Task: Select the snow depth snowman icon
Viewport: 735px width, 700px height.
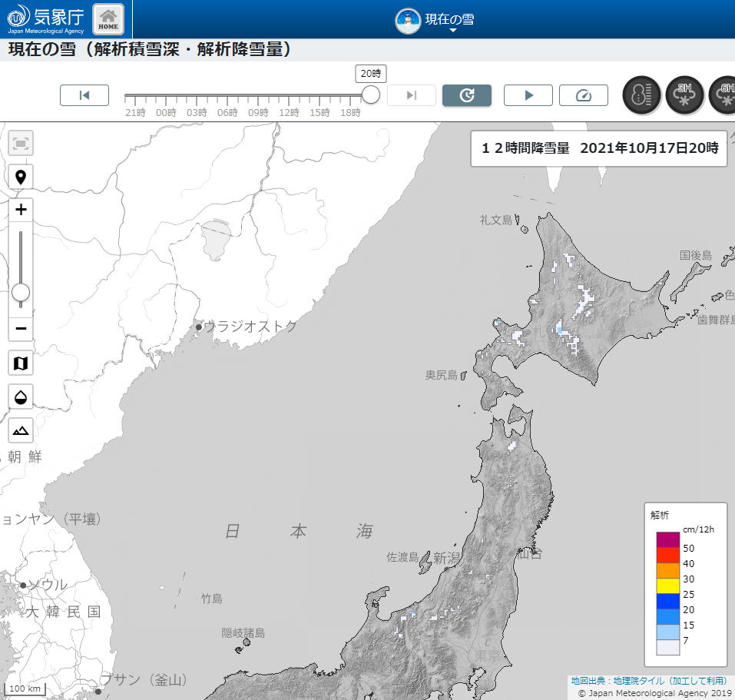Action: (x=641, y=95)
